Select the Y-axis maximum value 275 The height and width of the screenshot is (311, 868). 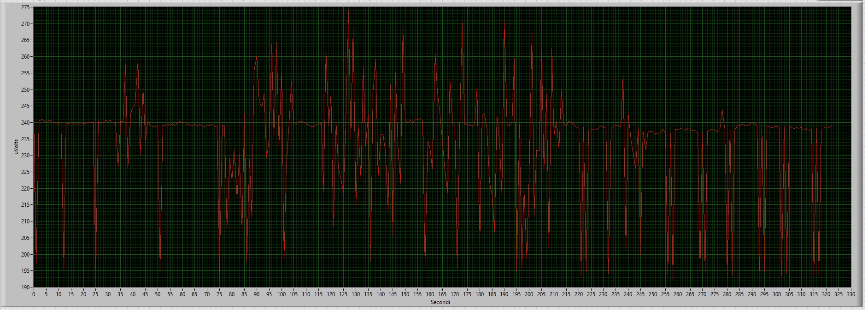(x=25, y=7)
